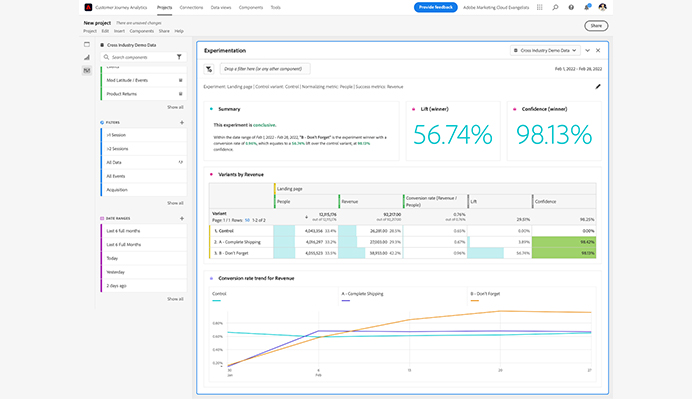Image resolution: width=692 pixels, height=399 pixels.
Task: Open the Cross Industry Demo Data dropdown in panel
Action: tap(545, 50)
